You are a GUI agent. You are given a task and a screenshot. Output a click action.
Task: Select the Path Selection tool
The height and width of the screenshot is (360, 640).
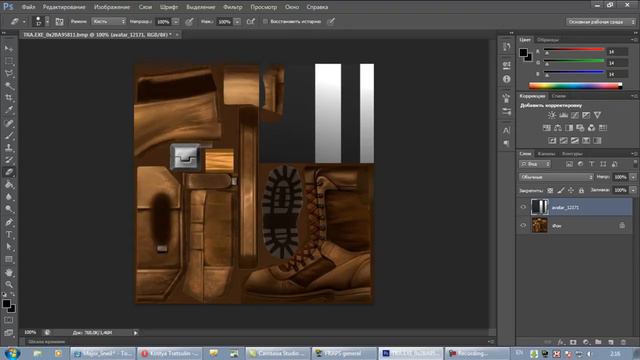tap(9, 247)
